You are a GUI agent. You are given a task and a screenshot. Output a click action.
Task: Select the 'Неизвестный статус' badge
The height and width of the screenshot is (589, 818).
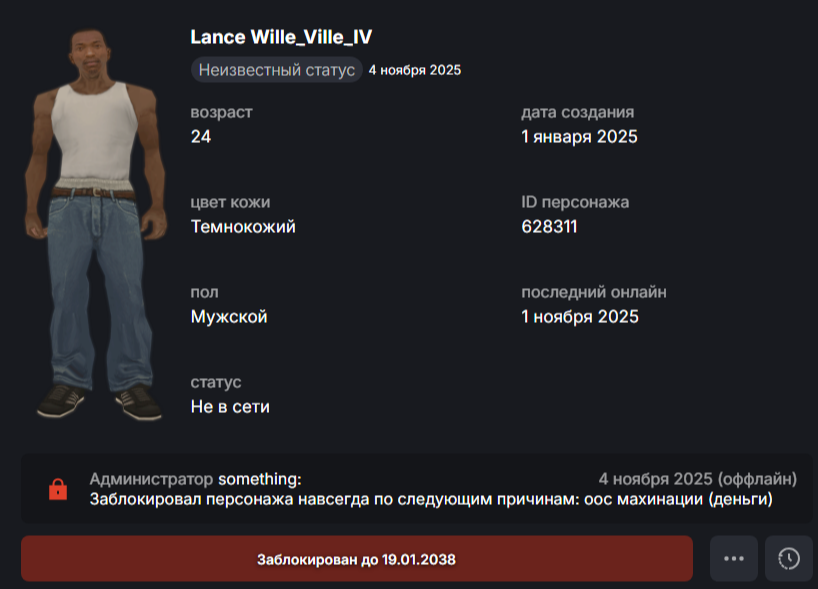pos(276,70)
